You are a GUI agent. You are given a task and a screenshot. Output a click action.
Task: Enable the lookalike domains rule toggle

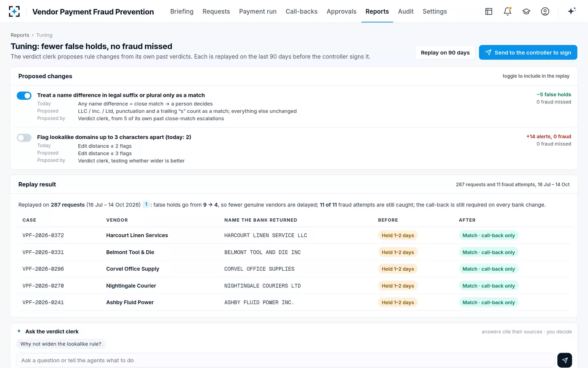tap(24, 138)
